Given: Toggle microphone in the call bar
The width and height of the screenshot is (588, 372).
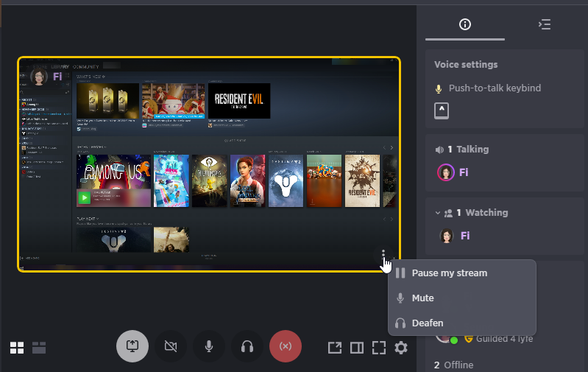Looking at the screenshot, I should [x=209, y=346].
